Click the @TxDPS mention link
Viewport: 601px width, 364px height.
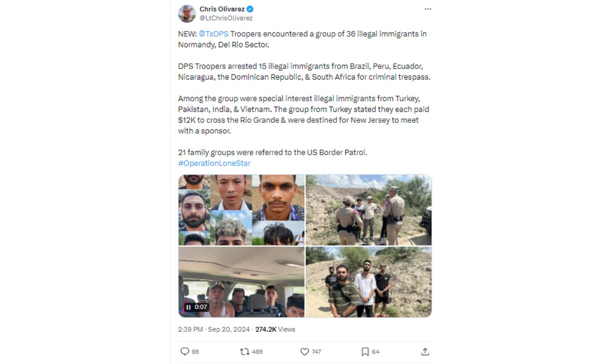214,34
